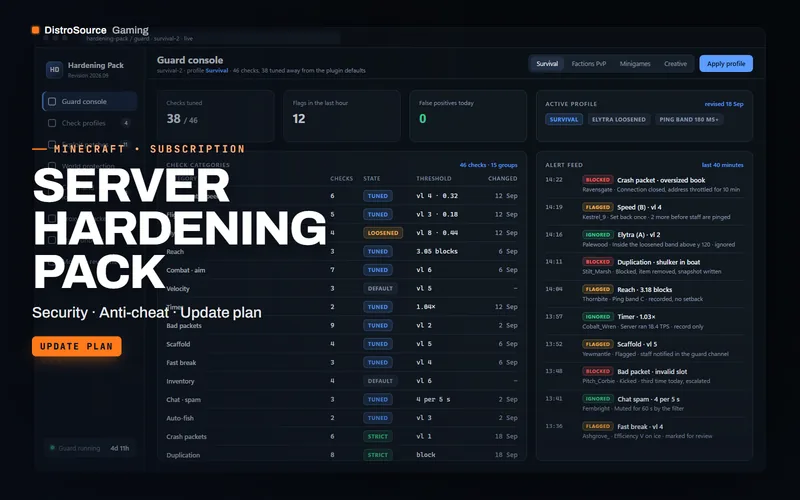Click the Duplication category row
Image resolution: width=800 pixels, height=500 pixels.
[x=342, y=455]
